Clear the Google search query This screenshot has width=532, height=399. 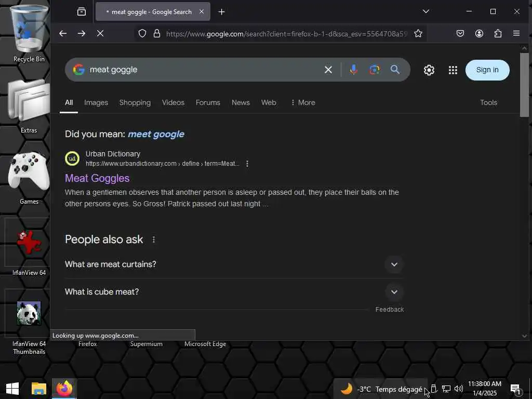[328, 70]
